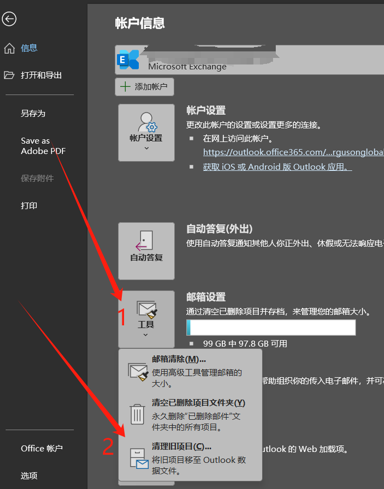Viewport: 384px width, 489px height.
Task: Click the Microsoft Exchange account logo
Action: (128, 60)
